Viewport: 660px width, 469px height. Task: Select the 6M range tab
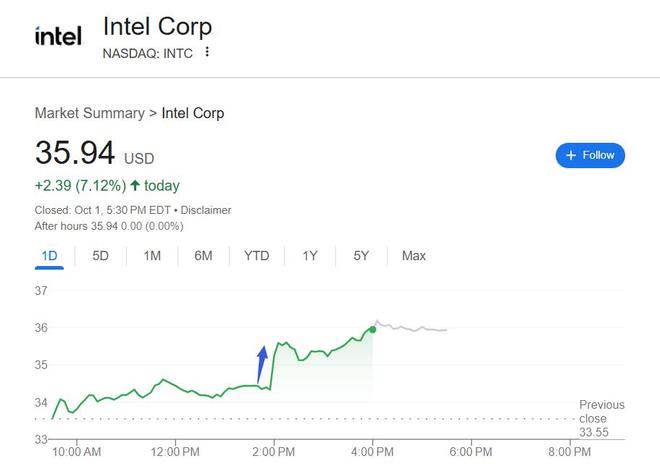(x=203, y=256)
